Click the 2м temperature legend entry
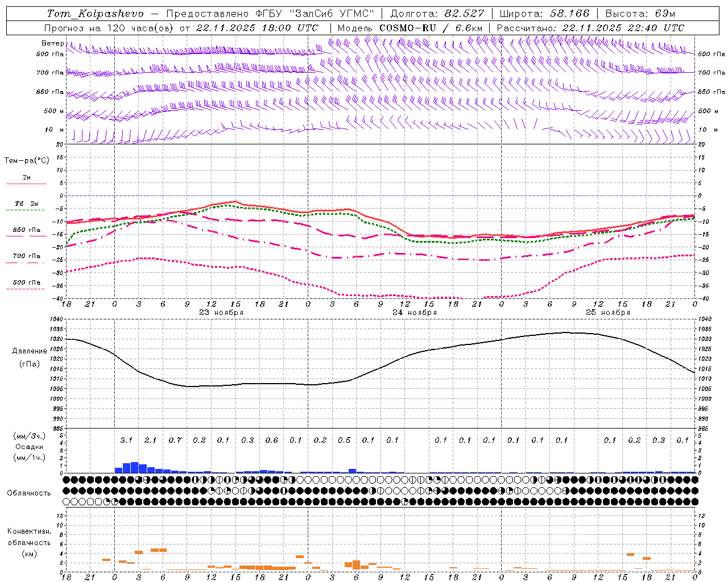 click(x=27, y=177)
